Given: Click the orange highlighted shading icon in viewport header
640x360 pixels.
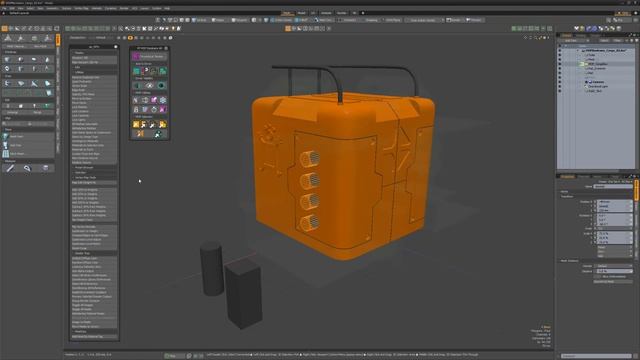Looking at the screenshot, I should click(130, 38).
